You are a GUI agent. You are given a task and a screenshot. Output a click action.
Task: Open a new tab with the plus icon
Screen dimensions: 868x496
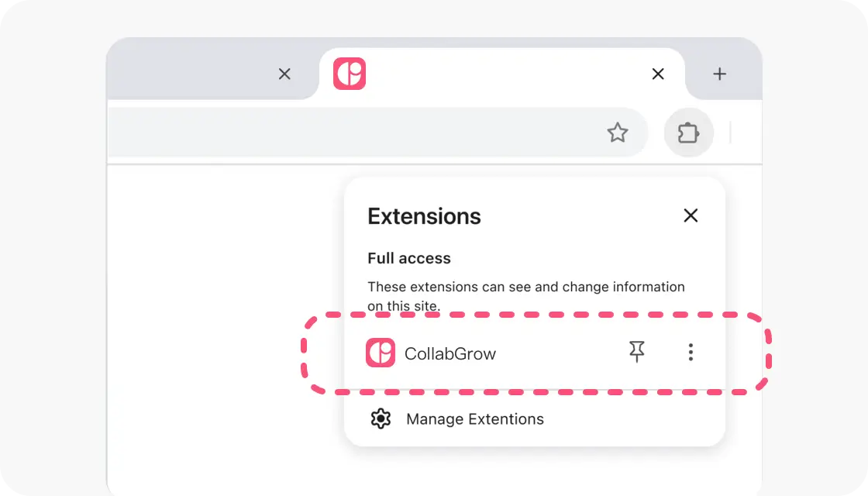click(719, 74)
